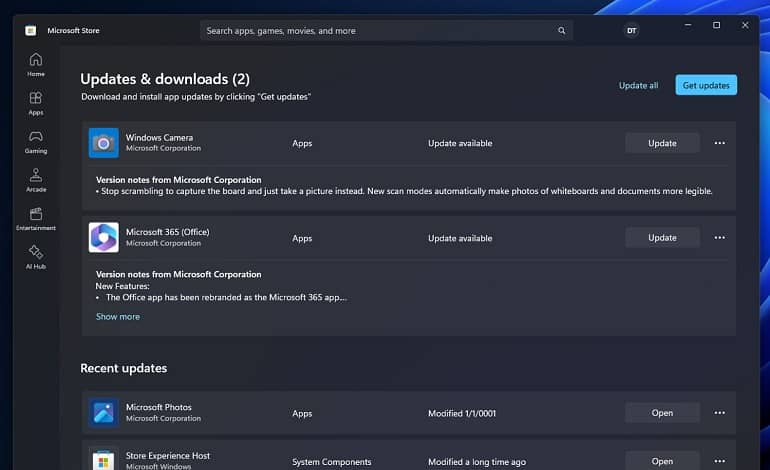
Task: Click the search magnifier icon
Action: (x=561, y=30)
